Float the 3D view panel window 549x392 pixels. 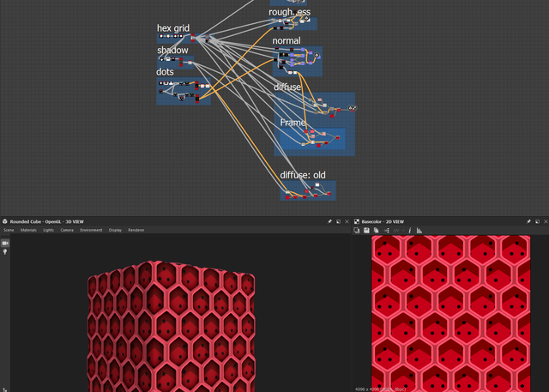tap(338, 221)
